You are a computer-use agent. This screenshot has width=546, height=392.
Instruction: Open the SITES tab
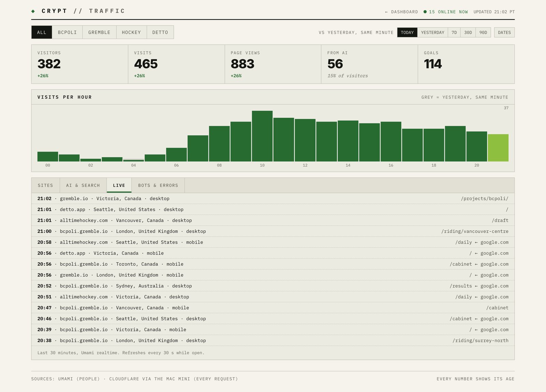(x=45, y=185)
